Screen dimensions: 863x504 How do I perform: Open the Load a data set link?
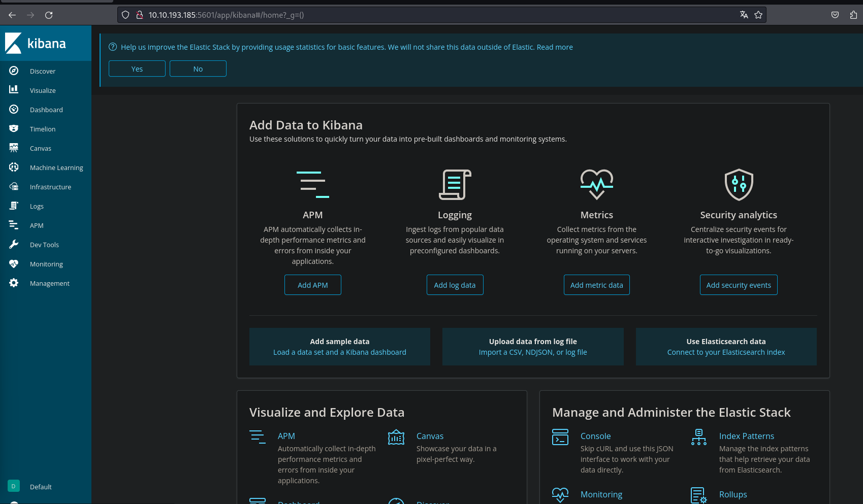coord(339,352)
